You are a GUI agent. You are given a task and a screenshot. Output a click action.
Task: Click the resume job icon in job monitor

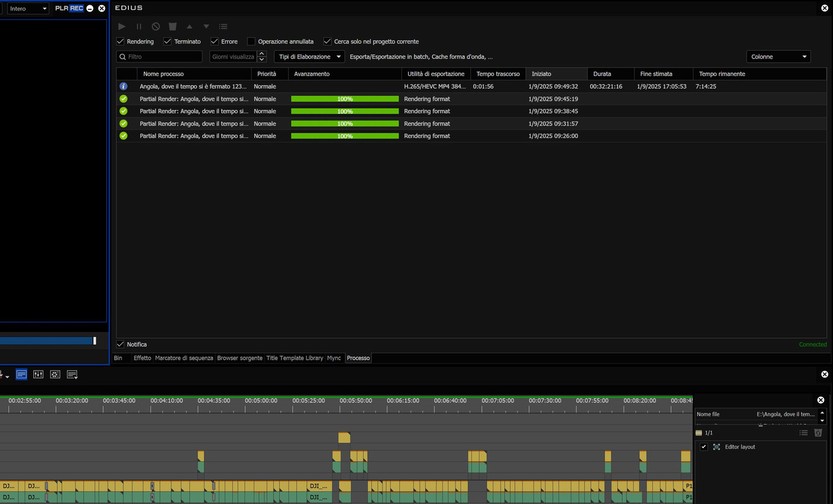click(121, 27)
